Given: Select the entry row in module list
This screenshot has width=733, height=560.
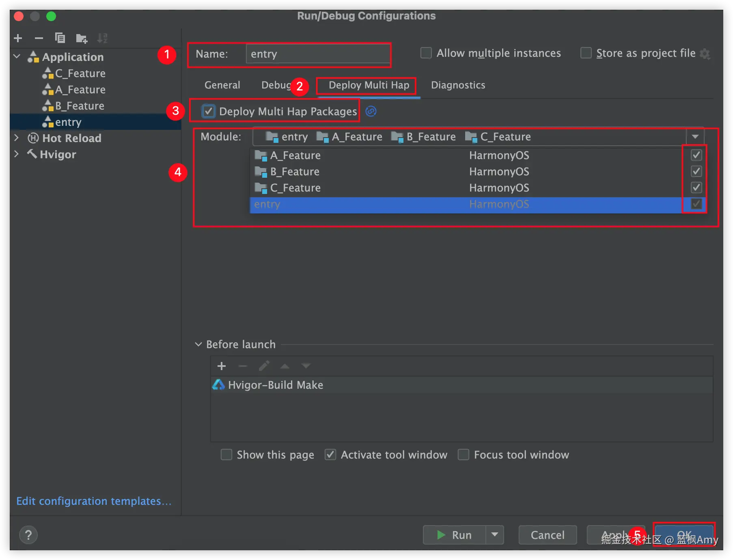Looking at the screenshot, I should click(x=478, y=204).
